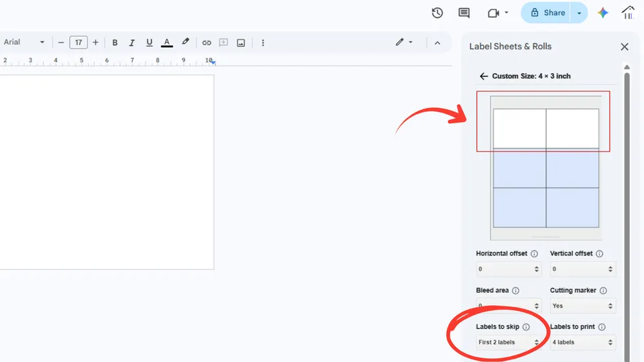
Task: Click the right indent marker on ruler
Action: tap(213, 62)
